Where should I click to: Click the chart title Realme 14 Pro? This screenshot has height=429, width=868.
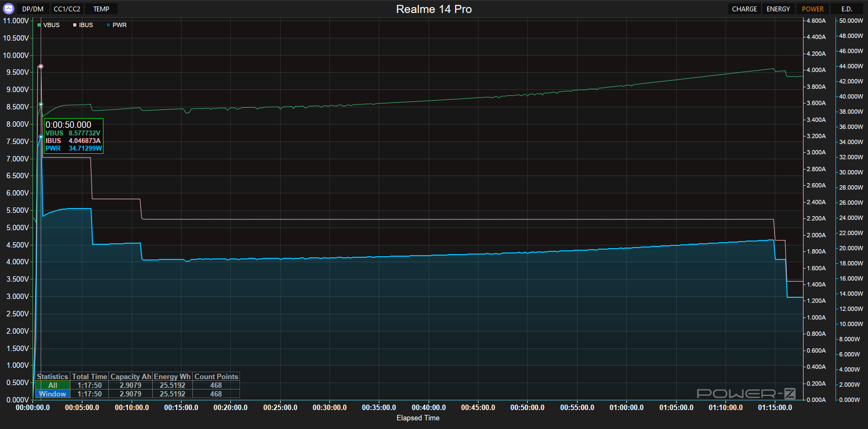coord(434,9)
